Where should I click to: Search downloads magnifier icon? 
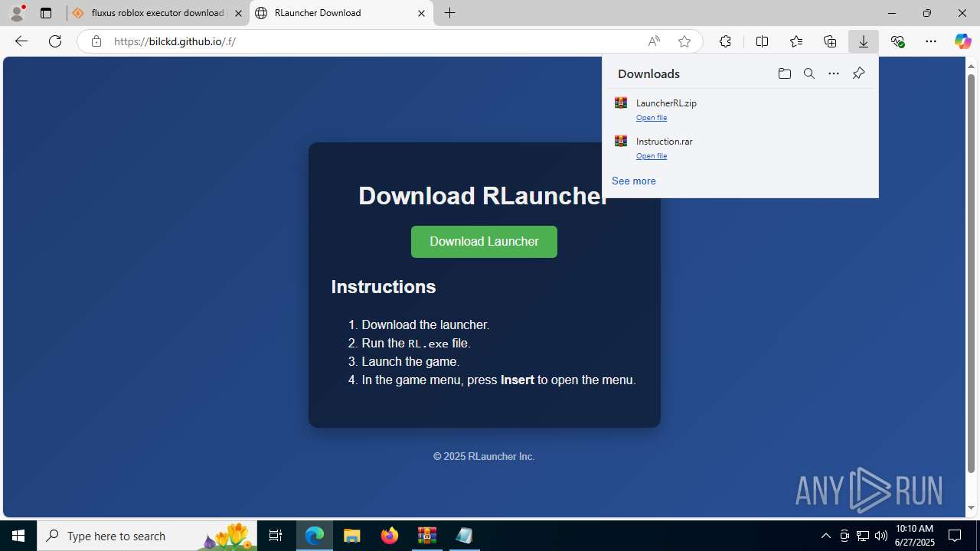[x=808, y=73]
